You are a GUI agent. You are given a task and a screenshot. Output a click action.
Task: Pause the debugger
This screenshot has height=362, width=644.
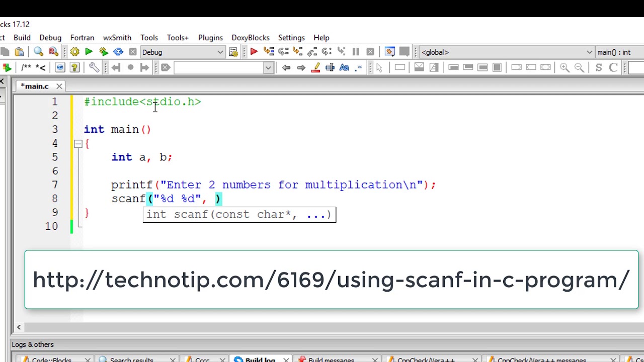[356, 52]
